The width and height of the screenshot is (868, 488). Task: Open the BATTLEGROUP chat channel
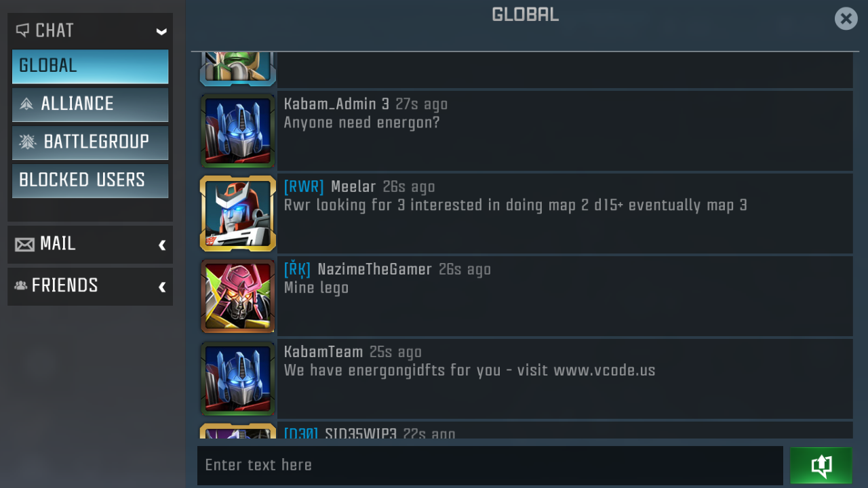[90, 142]
